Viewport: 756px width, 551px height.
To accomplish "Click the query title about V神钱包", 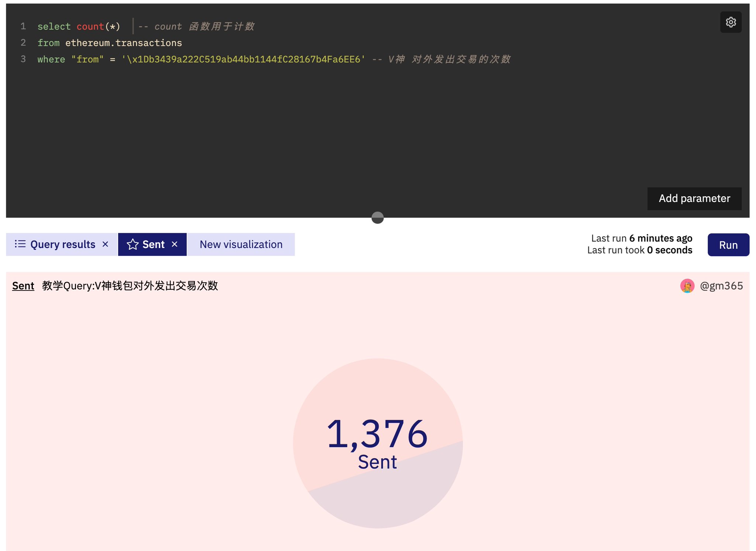I will click(130, 286).
